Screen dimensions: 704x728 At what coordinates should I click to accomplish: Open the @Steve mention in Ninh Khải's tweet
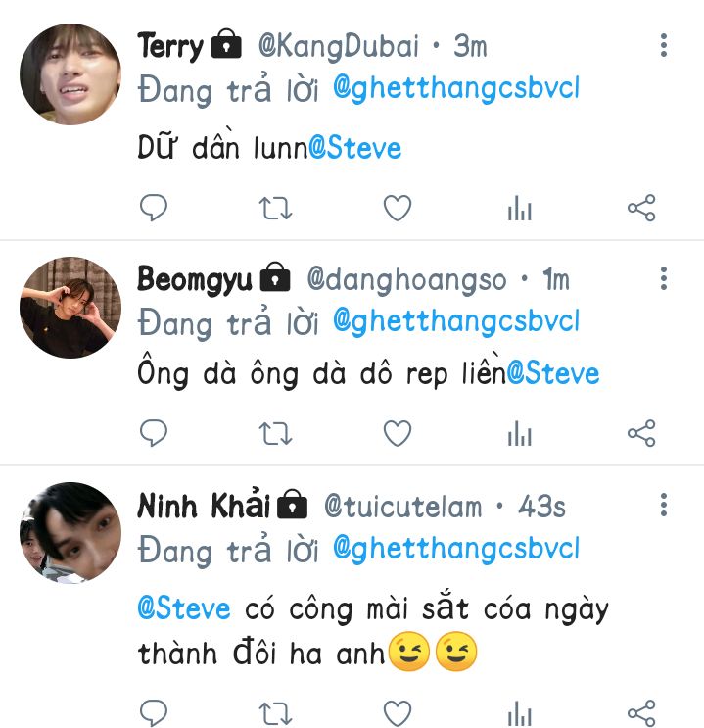tap(184, 608)
